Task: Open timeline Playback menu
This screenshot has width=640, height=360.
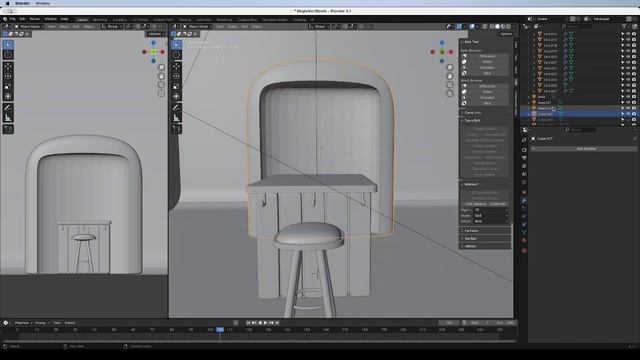Action: click(22, 323)
